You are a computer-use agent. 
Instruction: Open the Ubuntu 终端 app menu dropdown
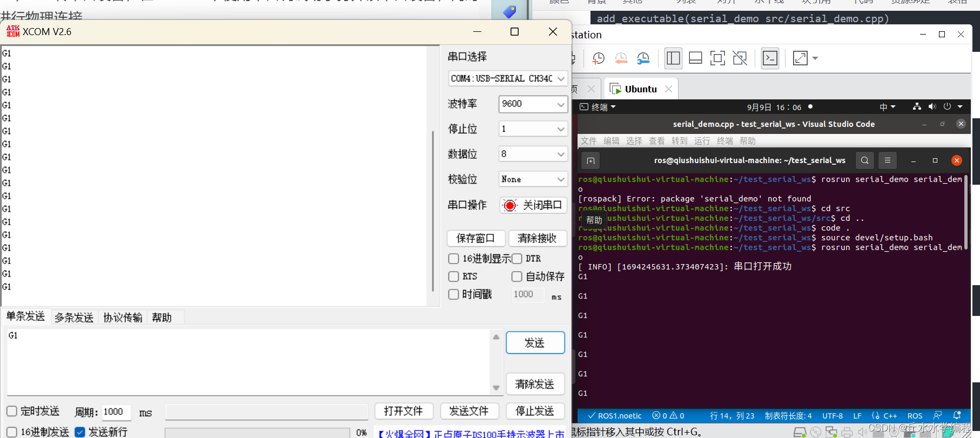[598, 107]
